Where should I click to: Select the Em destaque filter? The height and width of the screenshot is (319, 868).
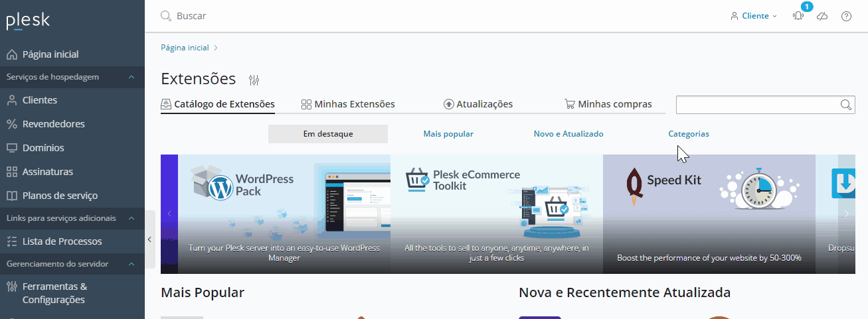coord(328,134)
